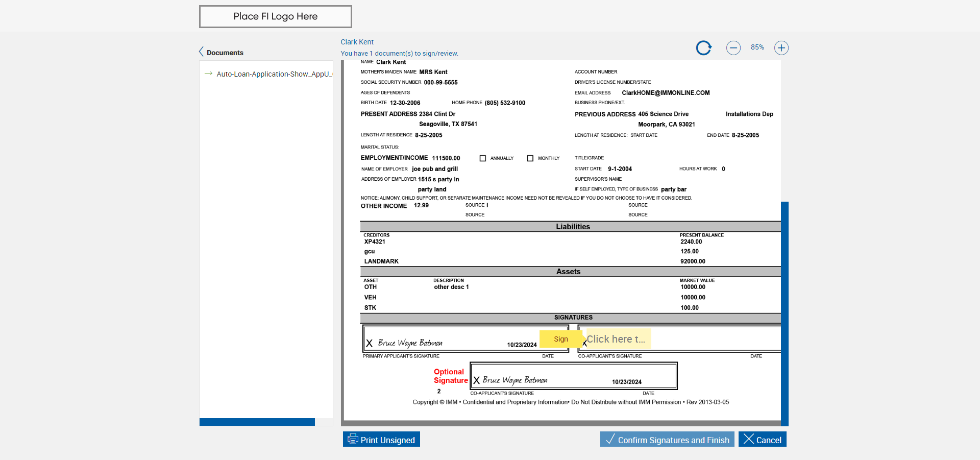Click the yellow Sign button
Screen dimensions: 980x460
[561, 339]
